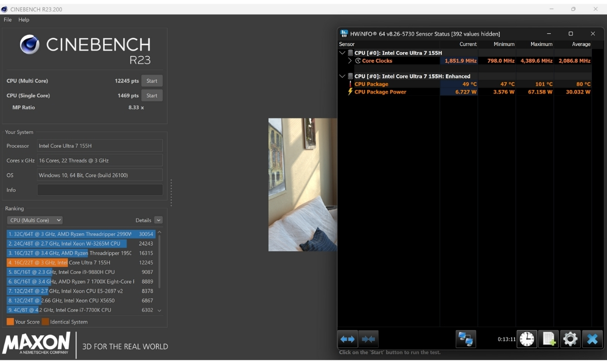
Task: Select the Threadripper 2990W ranking row
Action: click(80, 234)
